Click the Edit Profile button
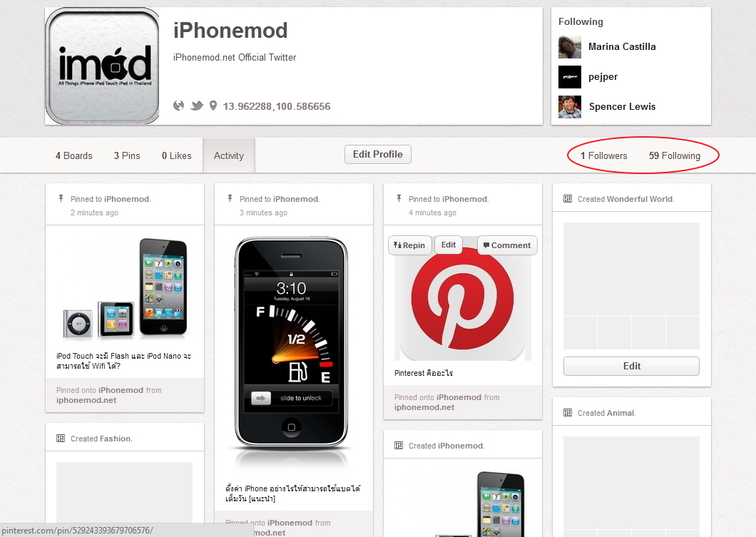 377,154
